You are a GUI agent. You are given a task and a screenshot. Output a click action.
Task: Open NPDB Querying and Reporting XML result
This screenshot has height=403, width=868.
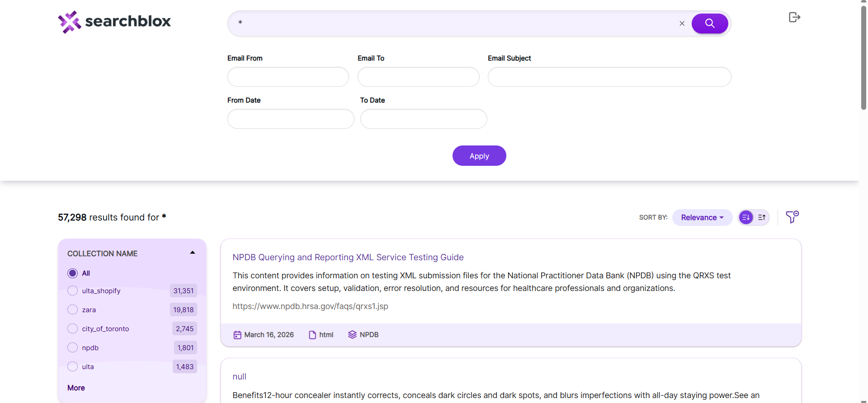coord(348,257)
